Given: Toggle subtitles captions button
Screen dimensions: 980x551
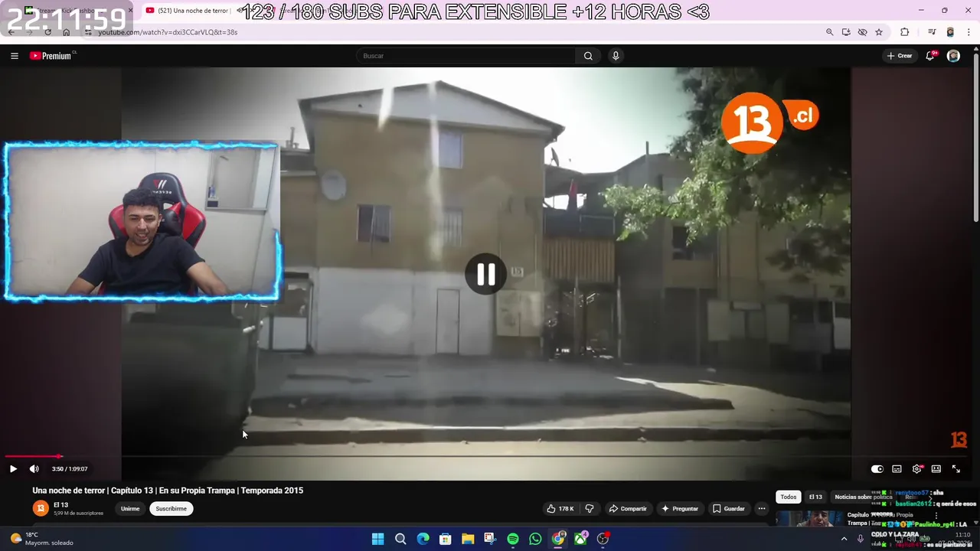Looking at the screenshot, I should pyautogui.click(x=897, y=469).
